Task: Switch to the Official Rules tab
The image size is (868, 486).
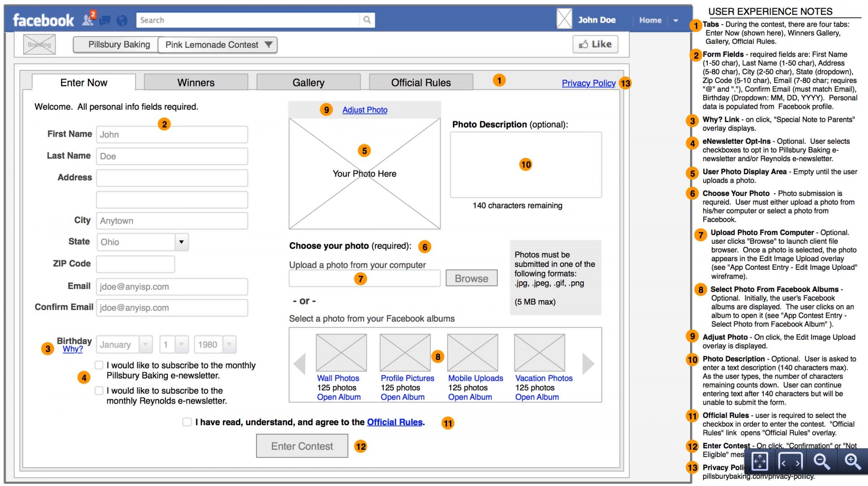Action: (421, 83)
